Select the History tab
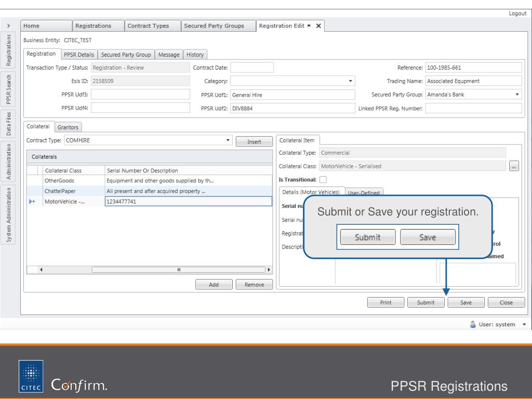 click(195, 55)
